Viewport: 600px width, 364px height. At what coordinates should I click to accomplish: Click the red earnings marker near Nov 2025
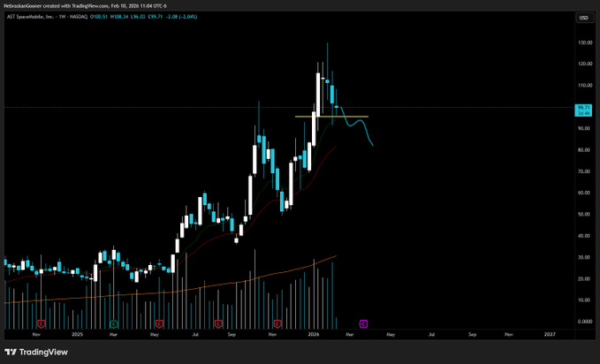click(x=277, y=323)
